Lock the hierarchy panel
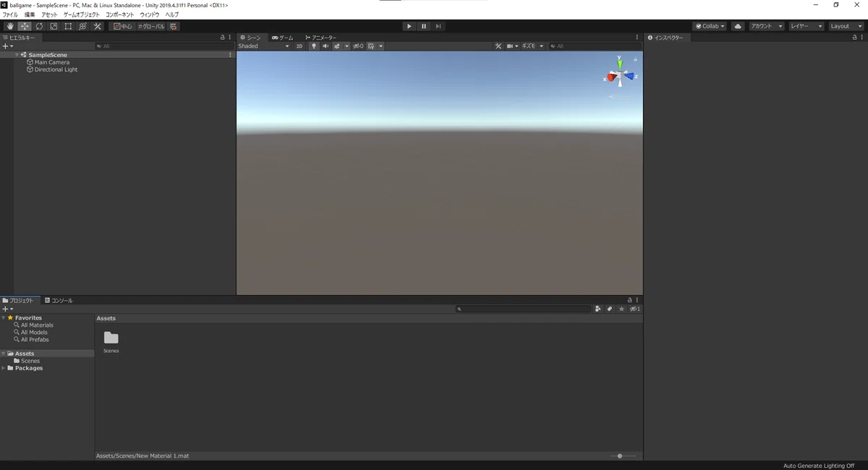 coord(223,38)
